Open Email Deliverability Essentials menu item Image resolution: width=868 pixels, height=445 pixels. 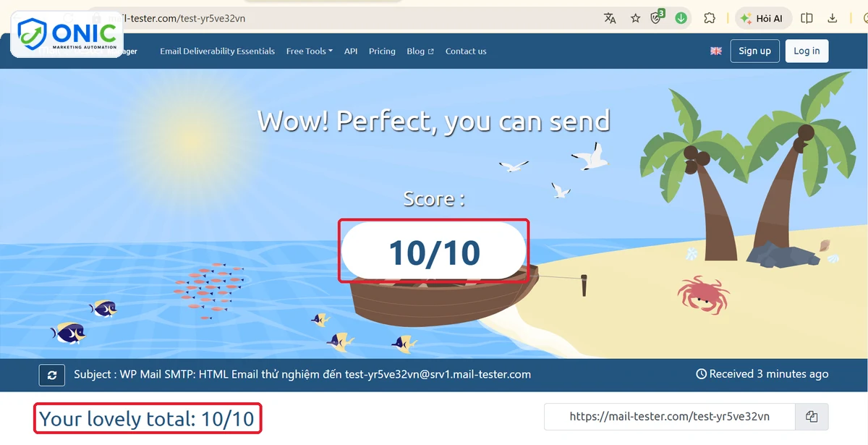[217, 51]
